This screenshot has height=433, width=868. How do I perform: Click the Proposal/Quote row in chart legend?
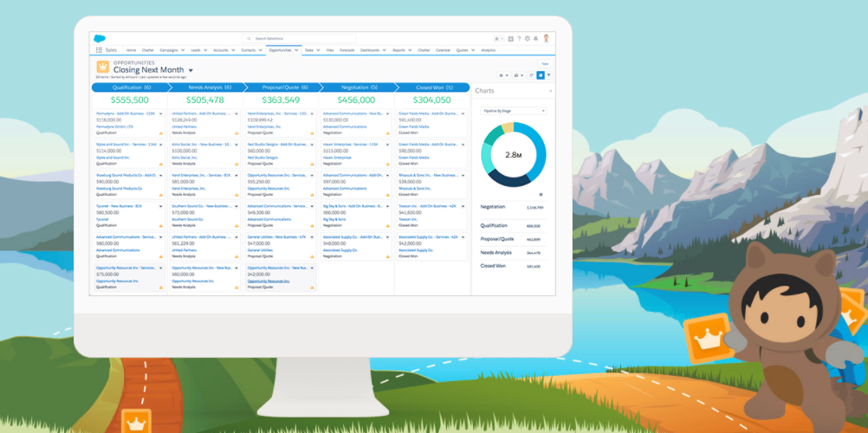(x=513, y=239)
